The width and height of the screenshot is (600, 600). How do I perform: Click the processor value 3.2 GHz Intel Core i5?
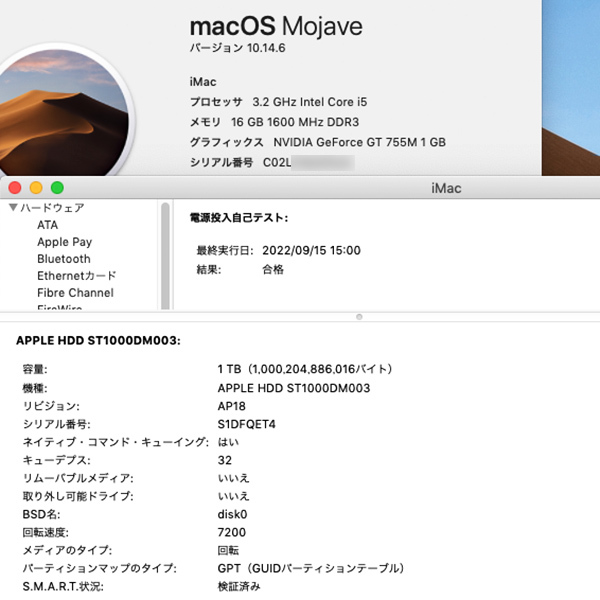[x=310, y=102]
